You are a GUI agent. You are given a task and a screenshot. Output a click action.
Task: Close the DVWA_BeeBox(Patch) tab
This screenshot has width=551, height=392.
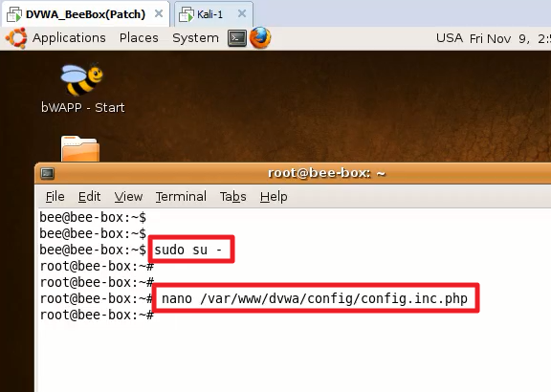point(159,13)
